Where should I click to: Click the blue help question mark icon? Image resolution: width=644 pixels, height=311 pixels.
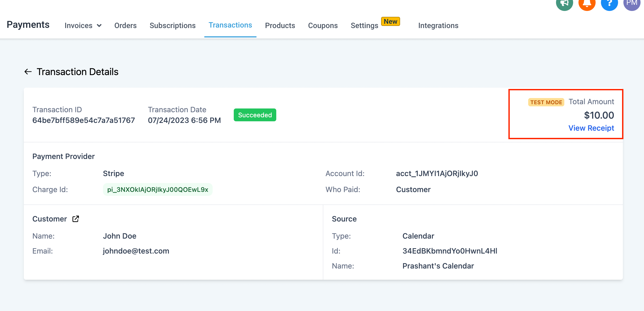[609, 3]
